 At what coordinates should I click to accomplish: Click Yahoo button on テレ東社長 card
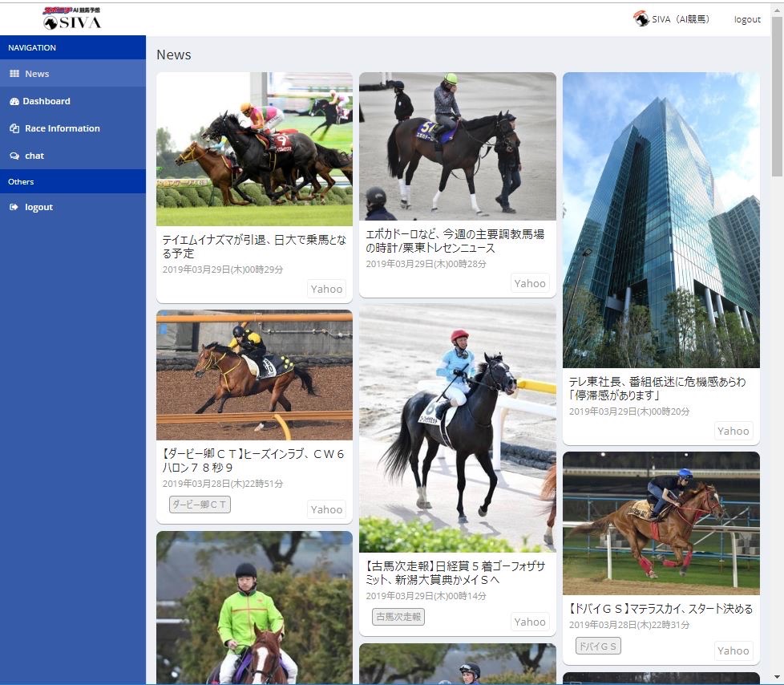(733, 431)
